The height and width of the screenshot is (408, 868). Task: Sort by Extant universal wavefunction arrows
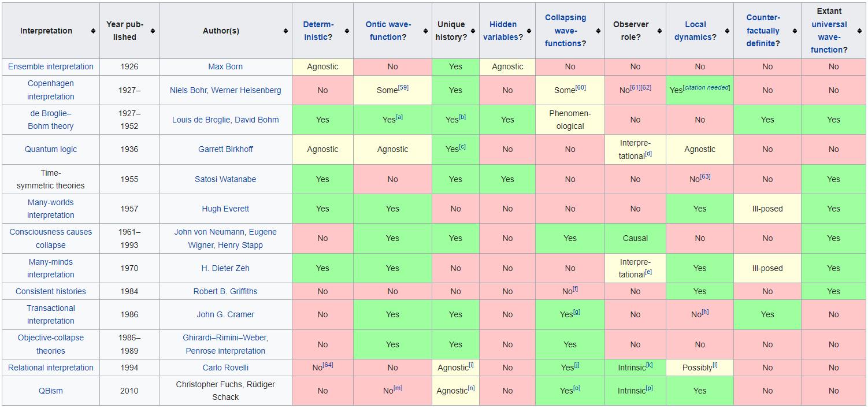tap(859, 31)
